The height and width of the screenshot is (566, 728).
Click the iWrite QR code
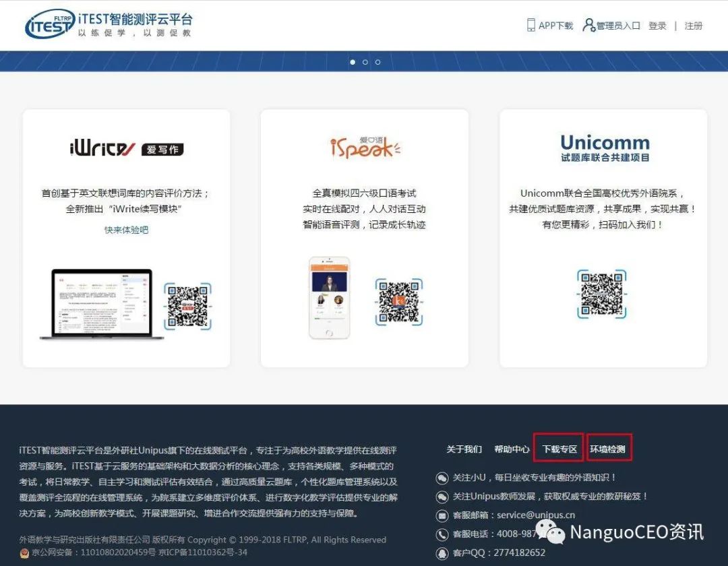tap(187, 306)
